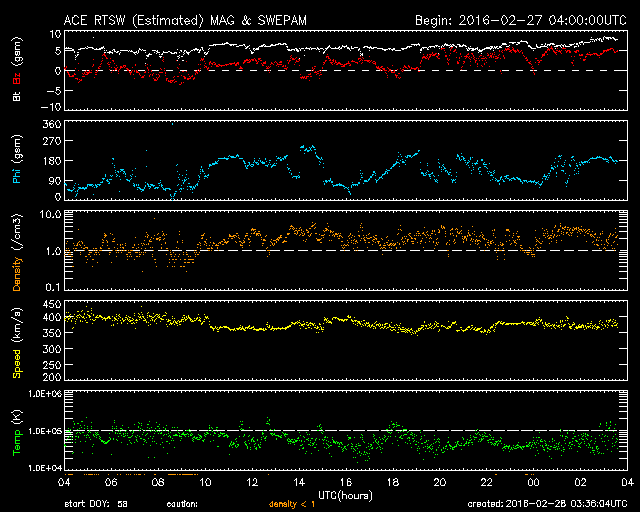
Task: Click the 'Phi (gsm)' axis label
Action: (x=17, y=160)
